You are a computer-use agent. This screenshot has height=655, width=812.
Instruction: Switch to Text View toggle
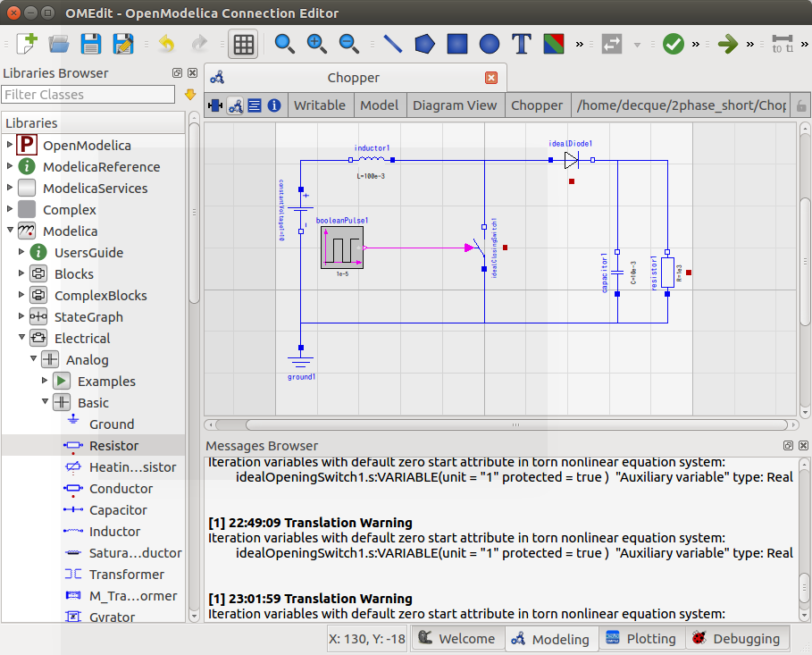coord(255,105)
